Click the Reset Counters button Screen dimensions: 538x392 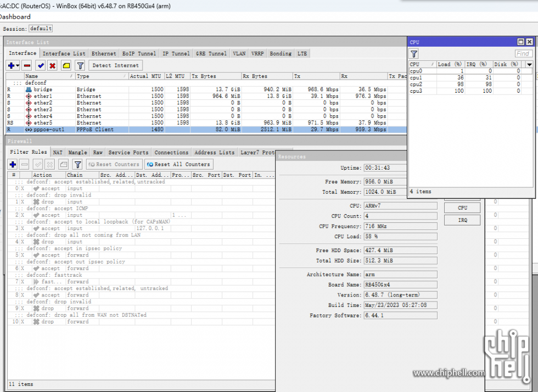[115, 164]
